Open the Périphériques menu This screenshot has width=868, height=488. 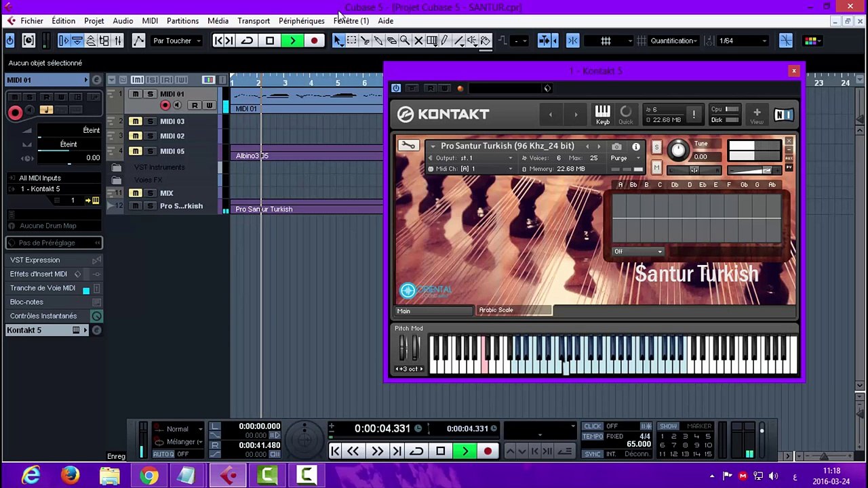tap(301, 21)
